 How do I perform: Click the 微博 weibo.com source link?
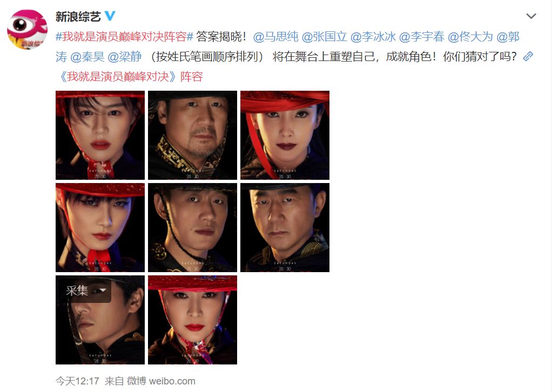pos(161,381)
